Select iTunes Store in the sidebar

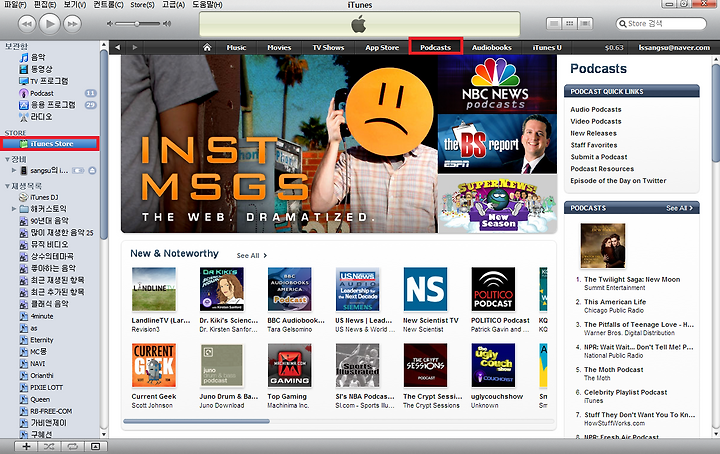pos(50,144)
